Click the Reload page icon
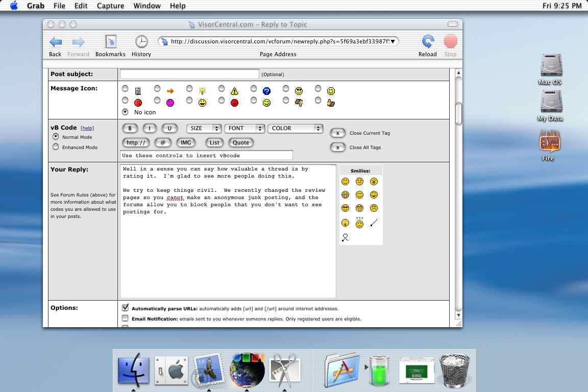 pyautogui.click(x=428, y=42)
